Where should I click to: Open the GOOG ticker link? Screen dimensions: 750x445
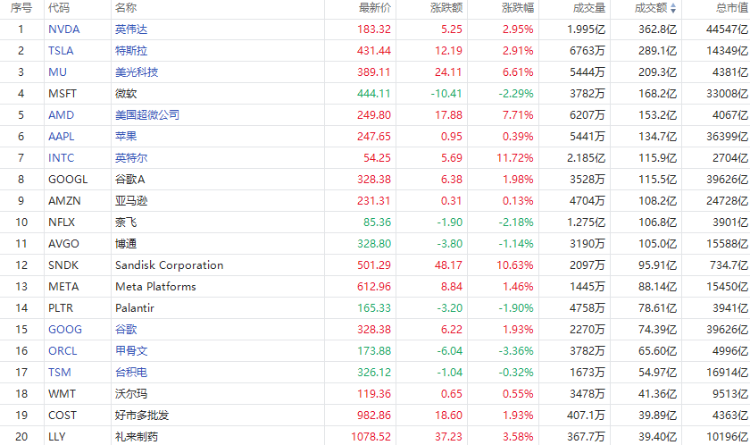click(x=65, y=329)
